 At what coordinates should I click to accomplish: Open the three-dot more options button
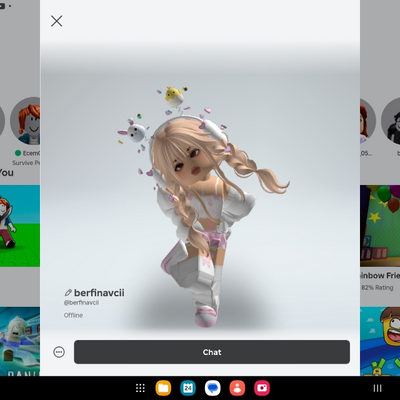(x=59, y=352)
